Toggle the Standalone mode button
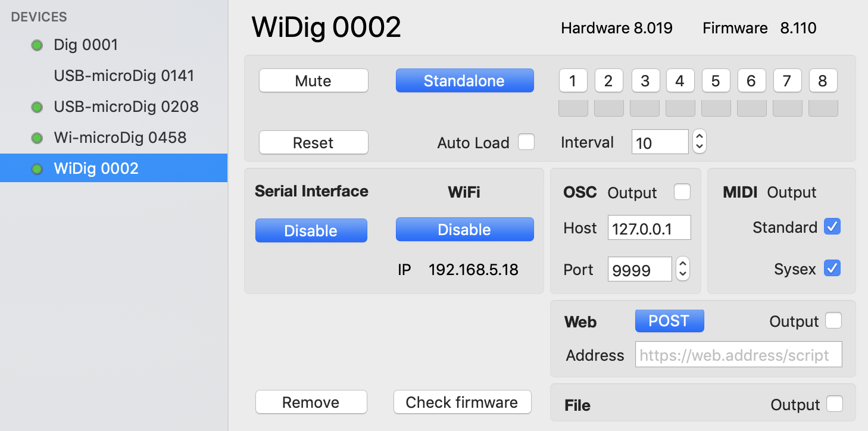This screenshot has height=431, width=868. point(464,81)
